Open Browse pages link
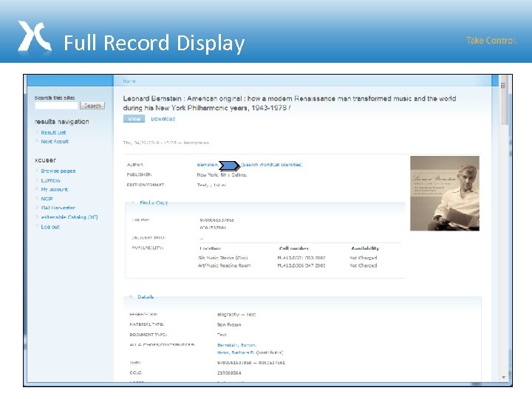The width and height of the screenshot is (532, 399). click(x=58, y=171)
